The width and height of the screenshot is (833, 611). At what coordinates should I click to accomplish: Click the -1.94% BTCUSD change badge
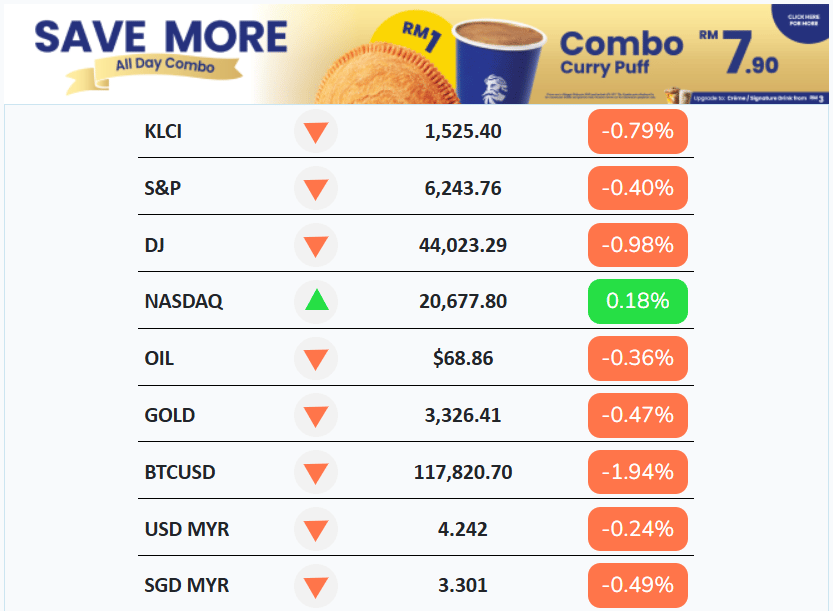coord(638,472)
